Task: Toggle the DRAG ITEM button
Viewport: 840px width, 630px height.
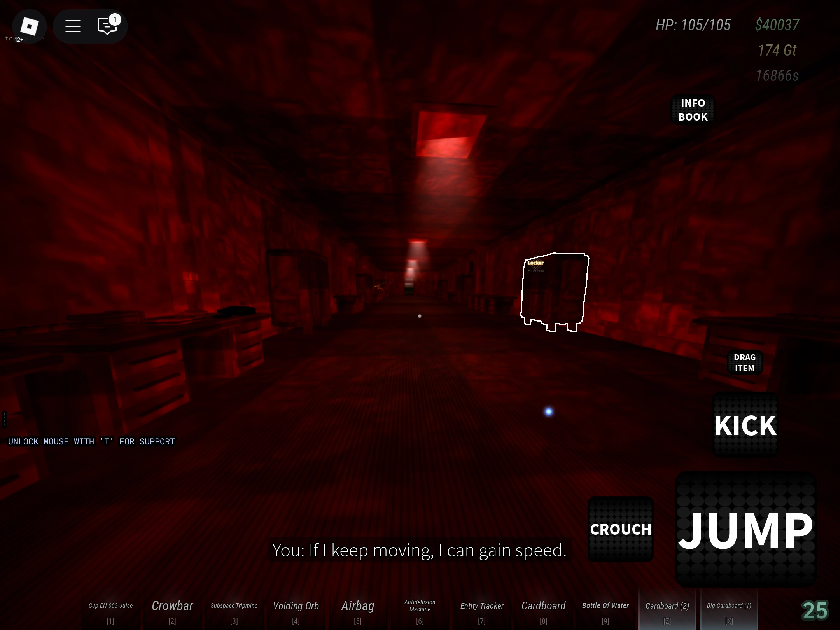Action: click(x=744, y=362)
